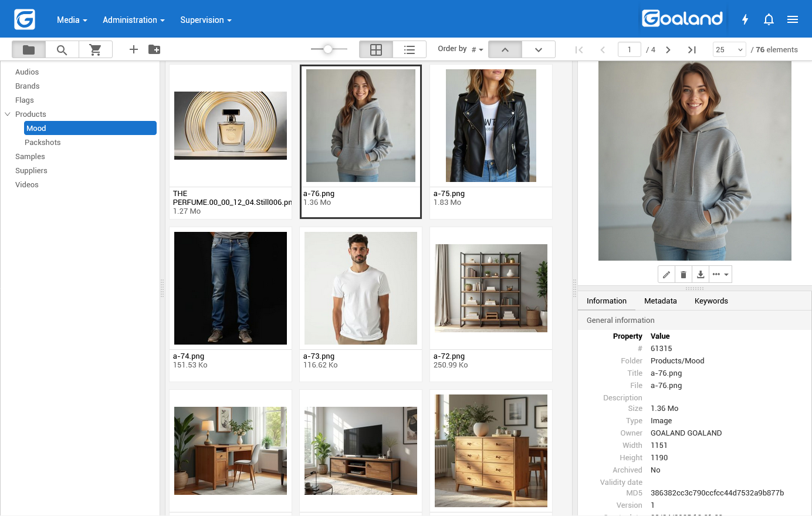Click the 116.62 Ko file size
812x516 pixels.
click(x=320, y=365)
